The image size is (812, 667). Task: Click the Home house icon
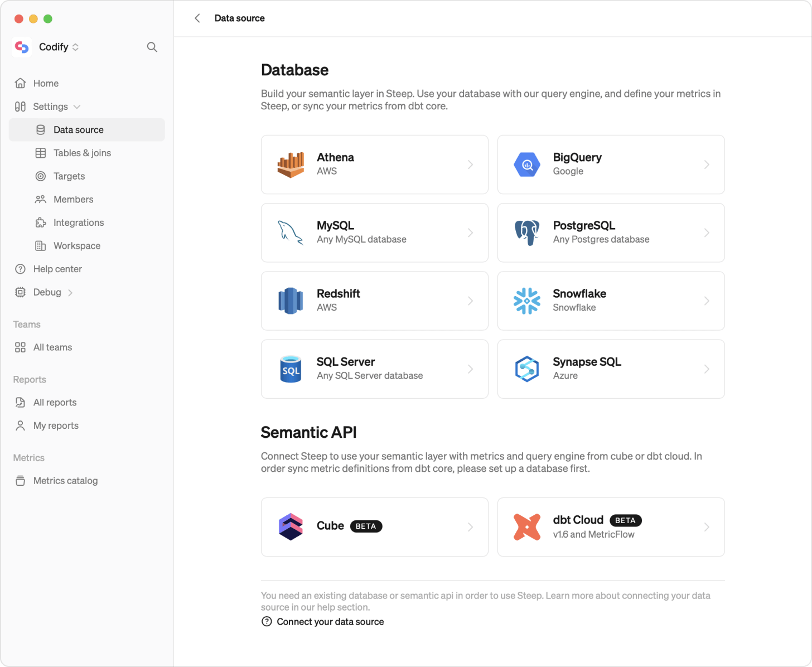pos(21,83)
